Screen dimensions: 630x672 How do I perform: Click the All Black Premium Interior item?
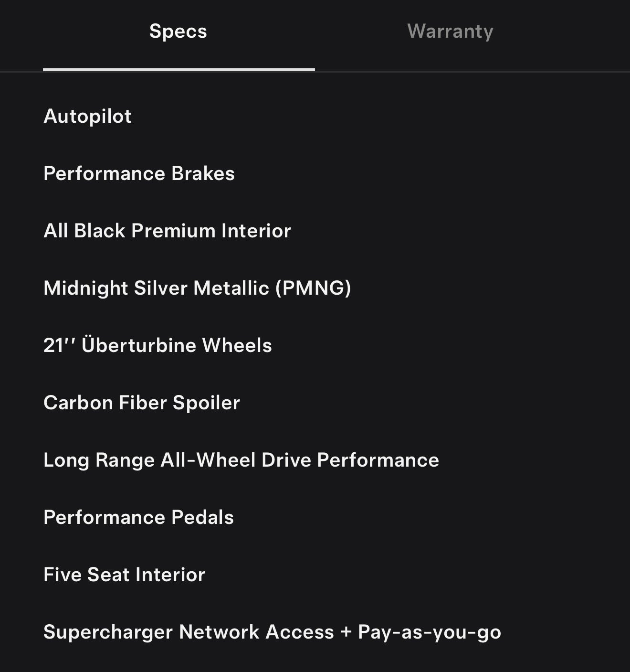click(x=167, y=231)
